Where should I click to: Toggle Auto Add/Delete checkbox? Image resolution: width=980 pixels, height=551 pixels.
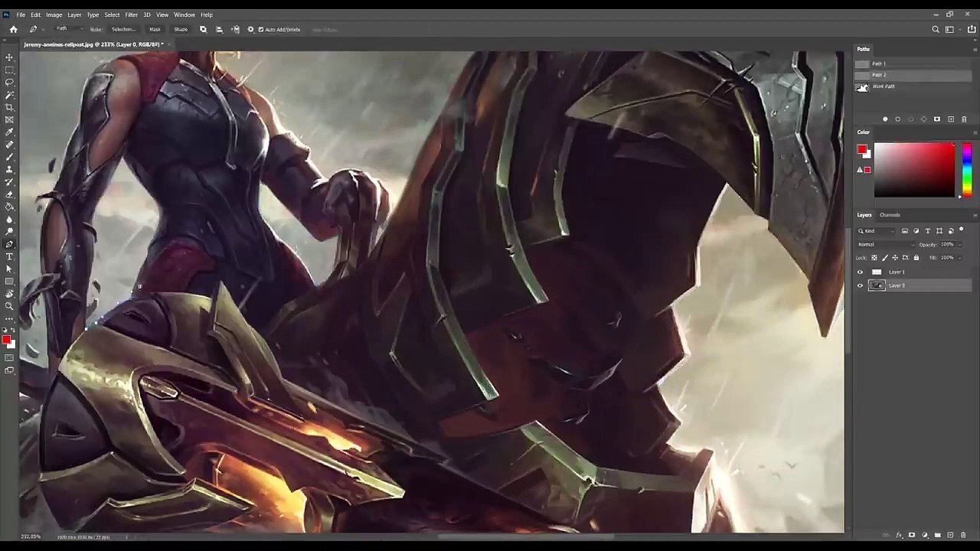[x=261, y=30]
